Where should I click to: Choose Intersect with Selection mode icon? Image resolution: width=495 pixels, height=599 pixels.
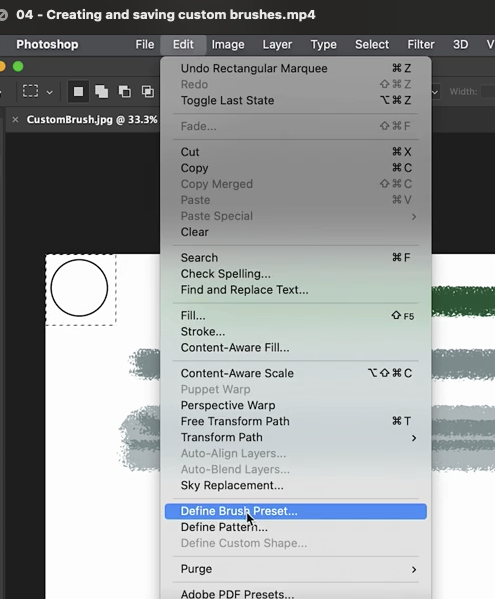tap(148, 92)
